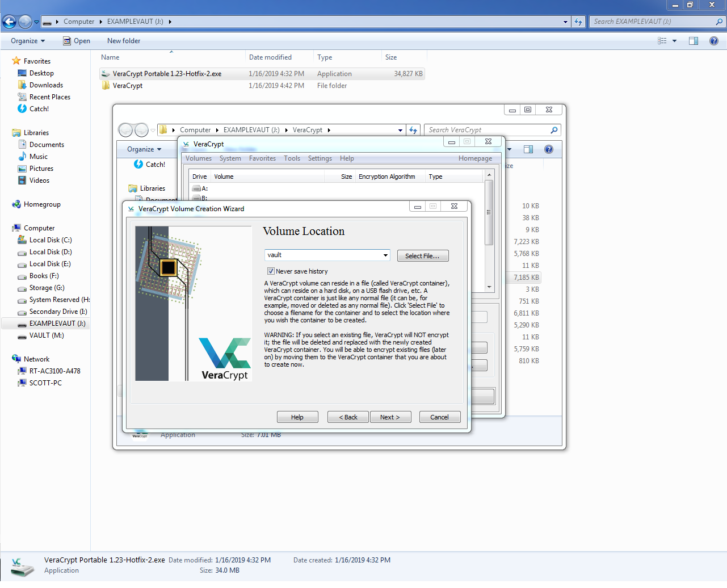
Task: Expand the vault volume location dropdown
Action: coord(386,255)
